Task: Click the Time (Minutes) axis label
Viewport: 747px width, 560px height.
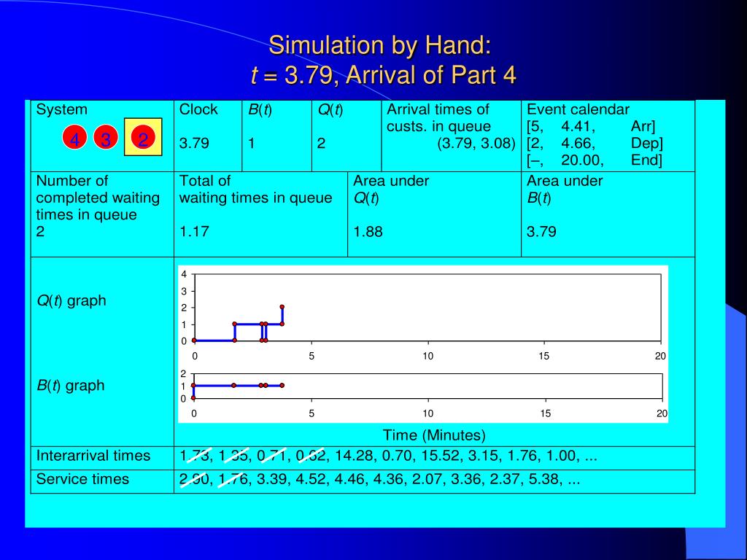Action: coord(435,435)
